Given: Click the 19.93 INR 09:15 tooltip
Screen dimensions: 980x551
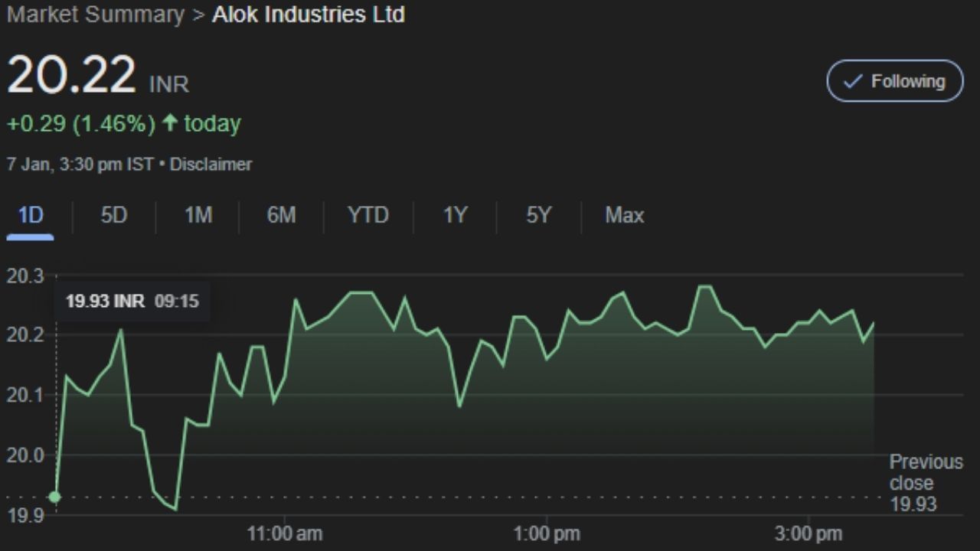Looking at the screenshot, I should click(132, 302).
